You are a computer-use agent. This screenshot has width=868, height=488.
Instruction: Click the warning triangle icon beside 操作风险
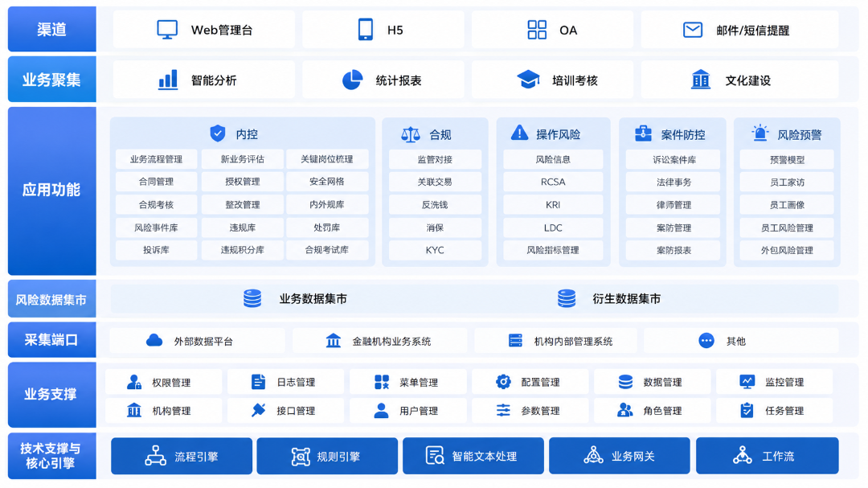coord(519,133)
